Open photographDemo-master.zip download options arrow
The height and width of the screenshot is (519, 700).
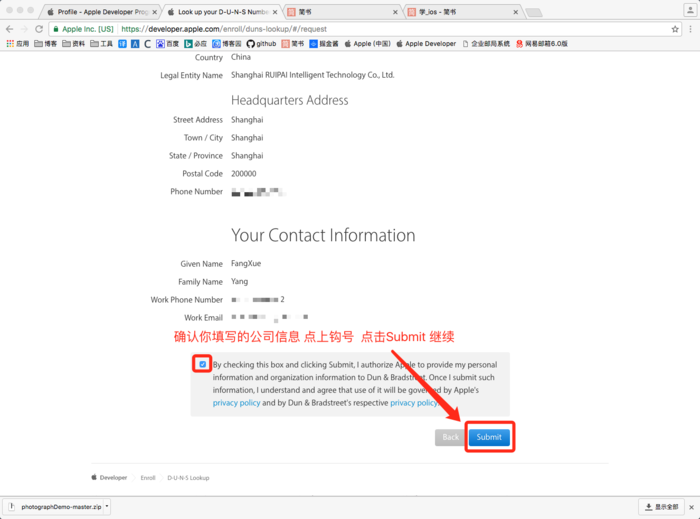(x=107, y=506)
